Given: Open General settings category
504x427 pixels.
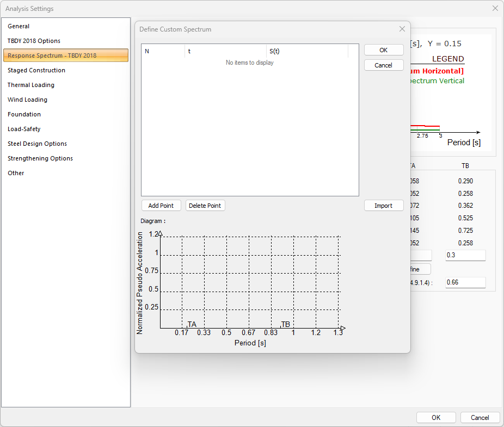Looking at the screenshot, I should 19,26.
